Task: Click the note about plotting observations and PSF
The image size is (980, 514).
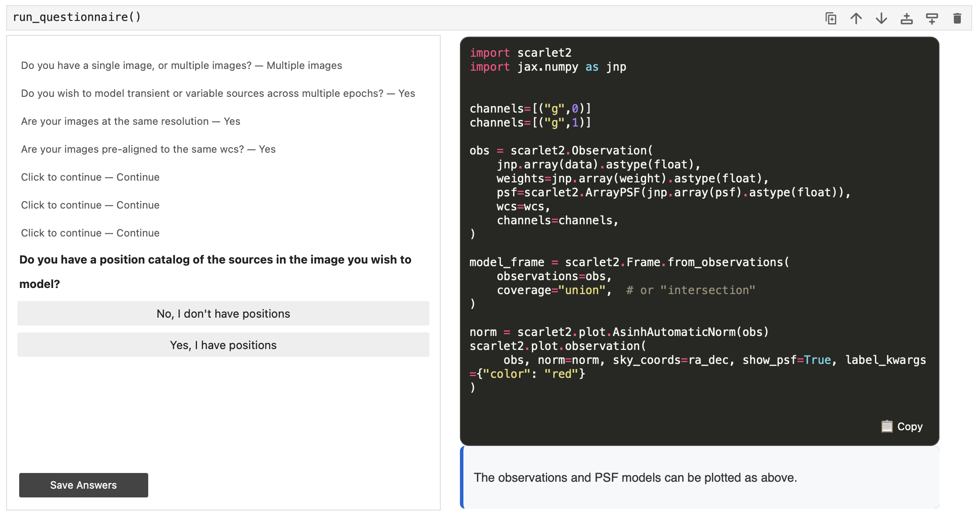Action: [635, 478]
